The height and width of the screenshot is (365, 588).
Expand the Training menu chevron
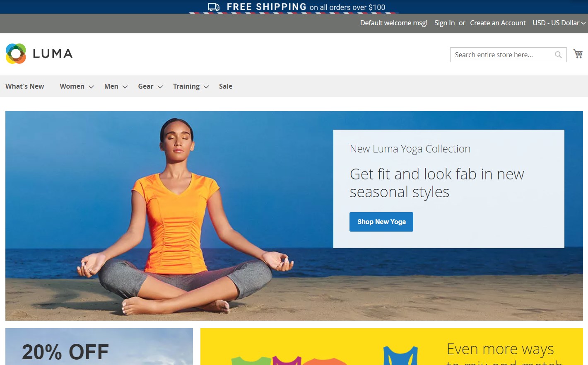206,87
